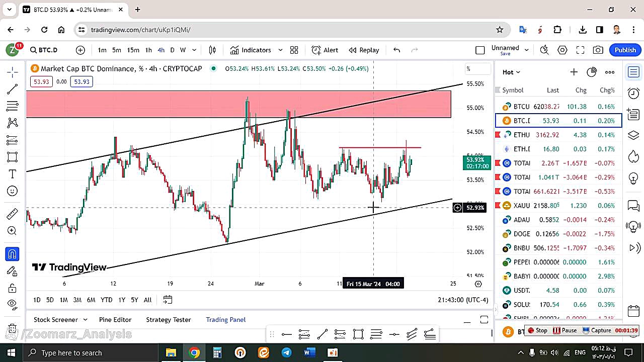Start bar Replay mode
This screenshot has height=362, width=644.
pos(364,50)
